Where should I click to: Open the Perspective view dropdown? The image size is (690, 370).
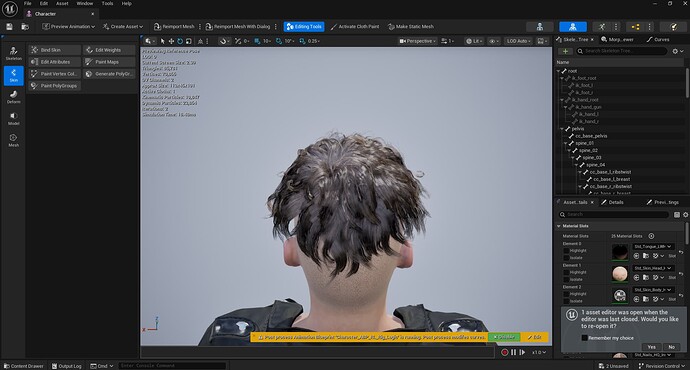(x=417, y=41)
